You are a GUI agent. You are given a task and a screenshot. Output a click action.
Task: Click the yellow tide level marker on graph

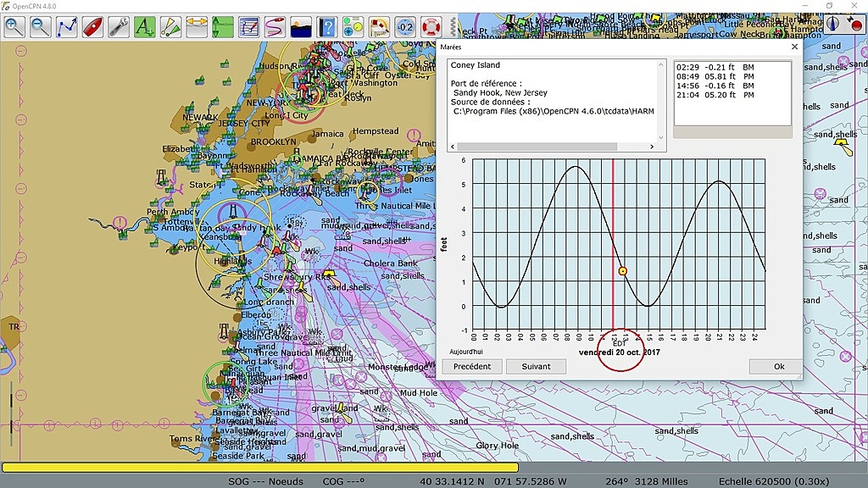pyautogui.click(x=623, y=271)
